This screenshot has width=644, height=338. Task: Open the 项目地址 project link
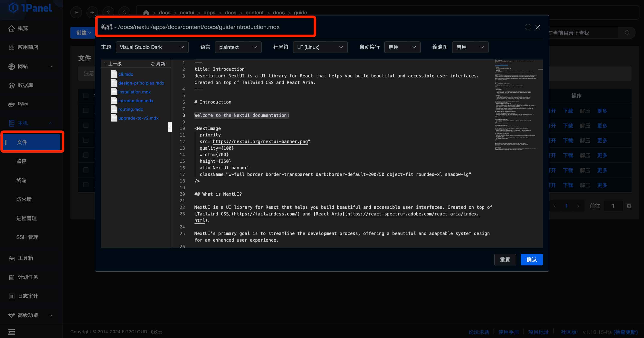pos(538,332)
